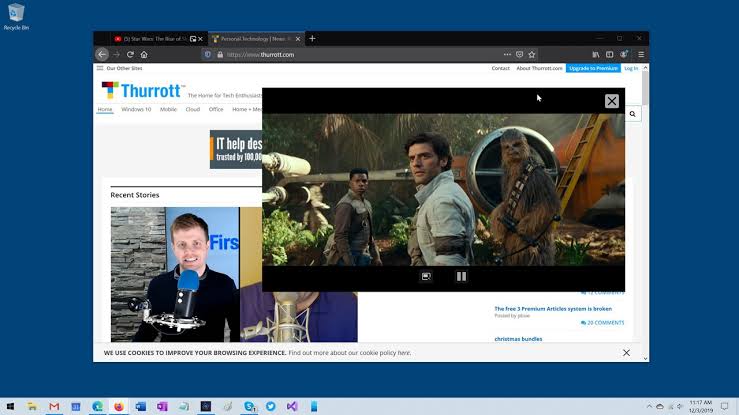Toggle the Firefox sidebar icon
This screenshot has height=415, width=739.
tap(609, 55)
